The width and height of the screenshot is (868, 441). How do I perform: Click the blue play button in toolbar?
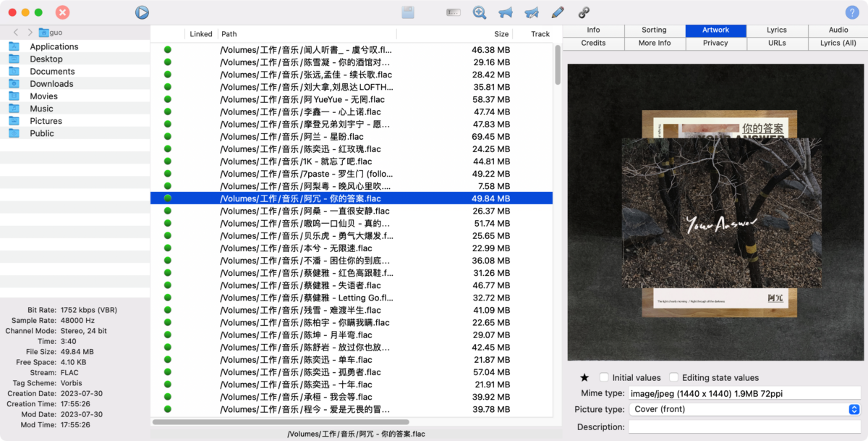click(142, 12)
